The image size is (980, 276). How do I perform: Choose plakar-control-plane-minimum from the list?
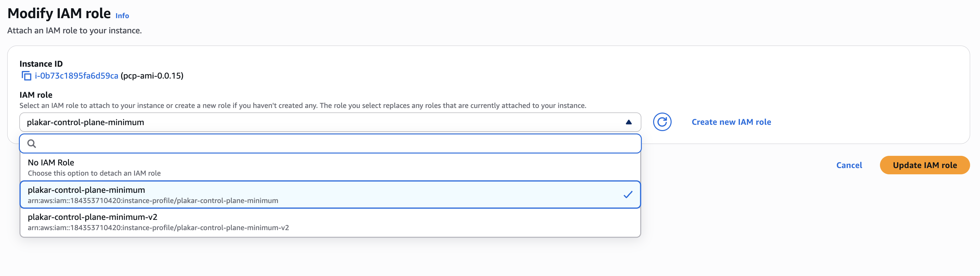330,195
